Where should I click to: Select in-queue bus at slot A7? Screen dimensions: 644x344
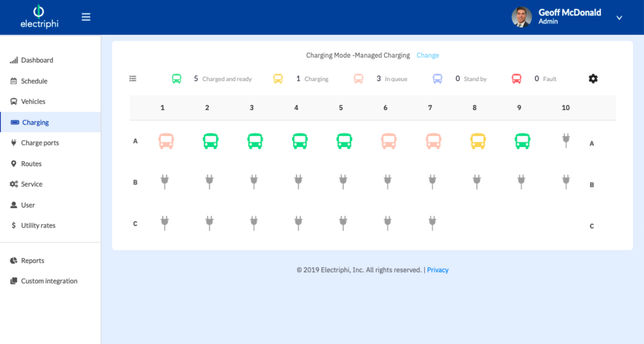point(434,141)
